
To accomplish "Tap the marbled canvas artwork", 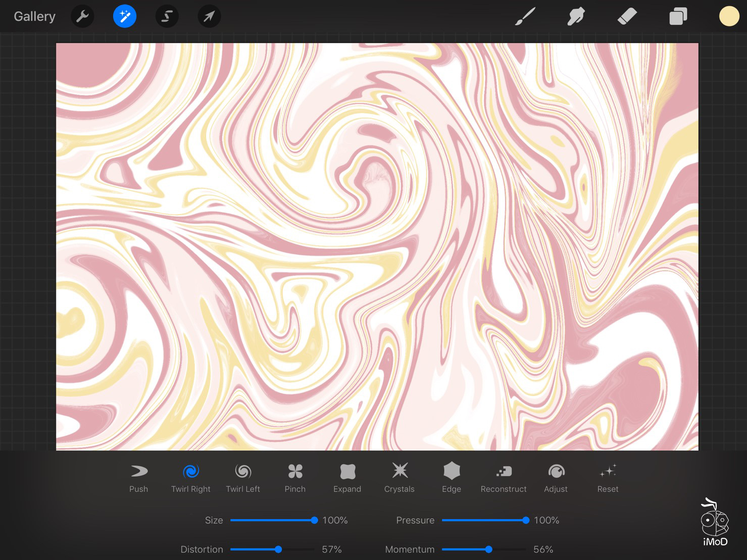I will (377, 246).
